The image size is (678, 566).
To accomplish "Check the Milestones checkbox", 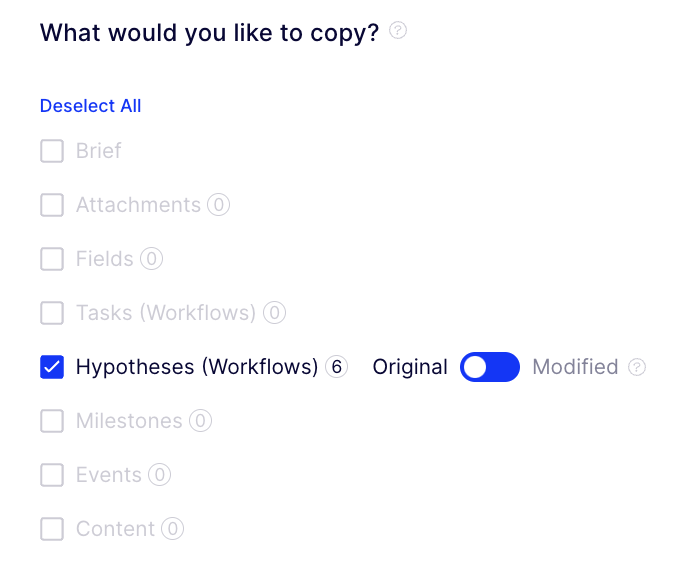I will pos(52,421).
